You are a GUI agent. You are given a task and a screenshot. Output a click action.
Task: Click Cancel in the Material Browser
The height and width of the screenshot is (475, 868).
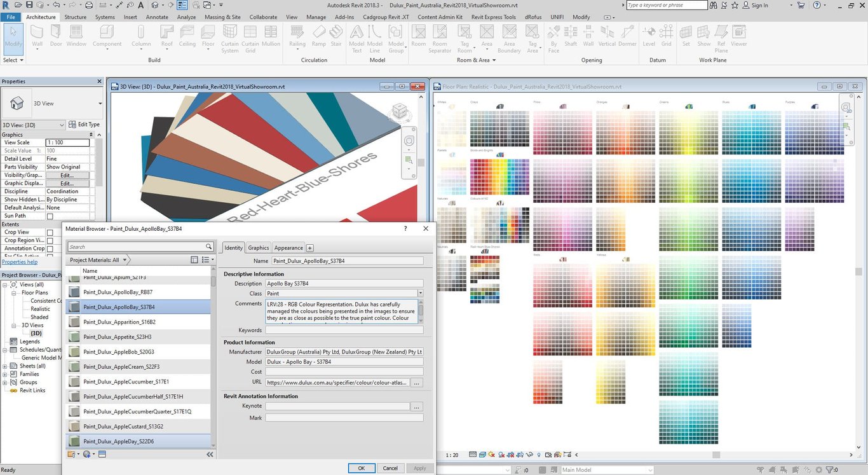390,468
